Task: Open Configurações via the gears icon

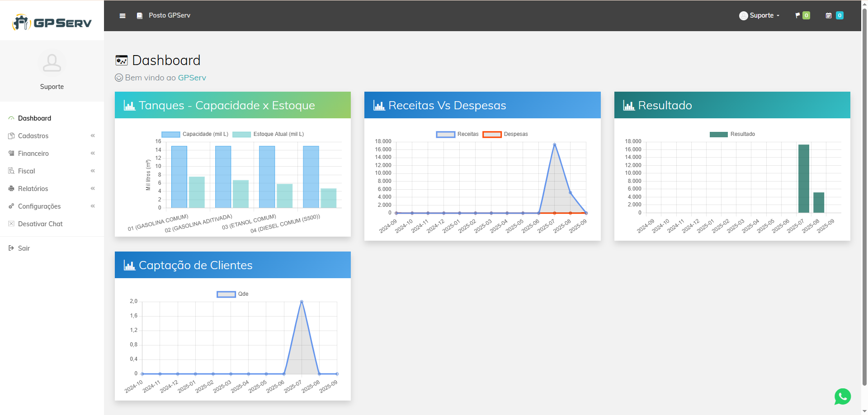Action: pyautogui.click(x=11, y=206)
